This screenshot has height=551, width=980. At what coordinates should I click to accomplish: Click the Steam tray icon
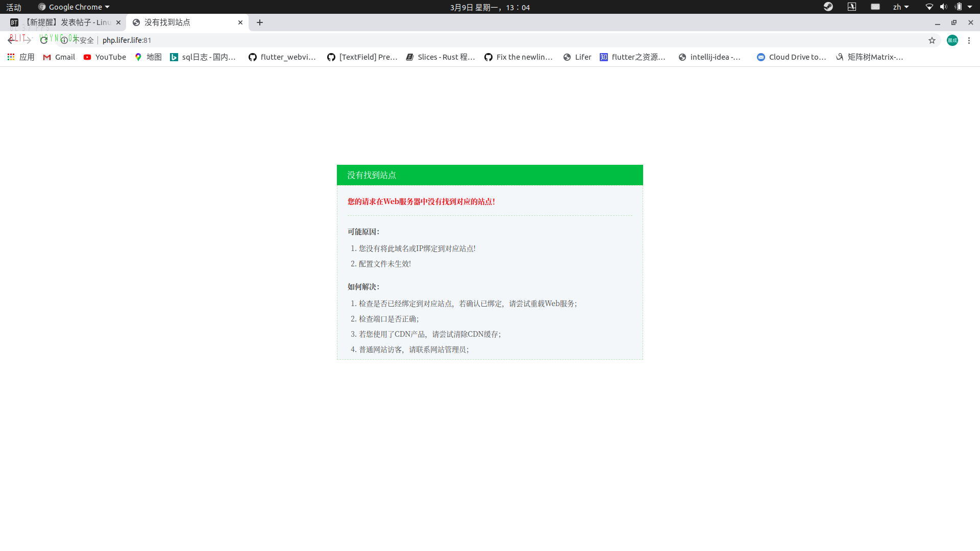tap(828, 7)
